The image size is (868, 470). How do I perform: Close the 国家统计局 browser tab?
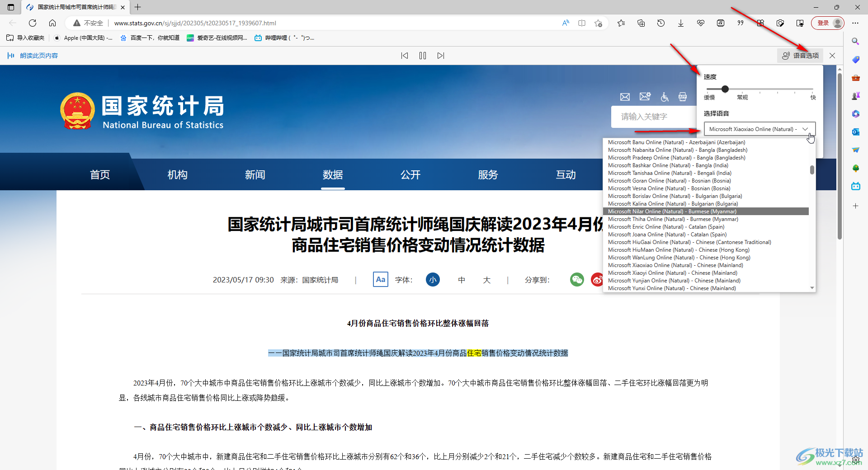[x=123, y=7]
